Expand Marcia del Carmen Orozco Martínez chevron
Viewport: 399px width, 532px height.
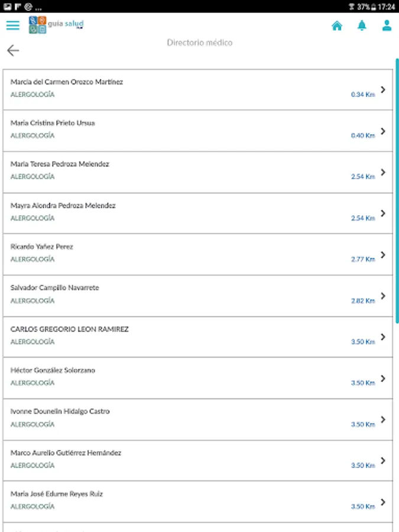click(384, 90)
